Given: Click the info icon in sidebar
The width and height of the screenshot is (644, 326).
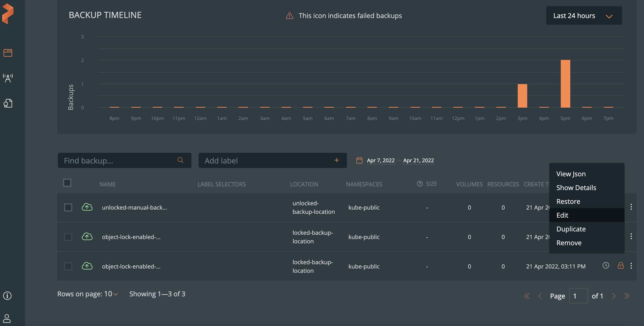Looking at the screenshot, I should pos(7,296).
